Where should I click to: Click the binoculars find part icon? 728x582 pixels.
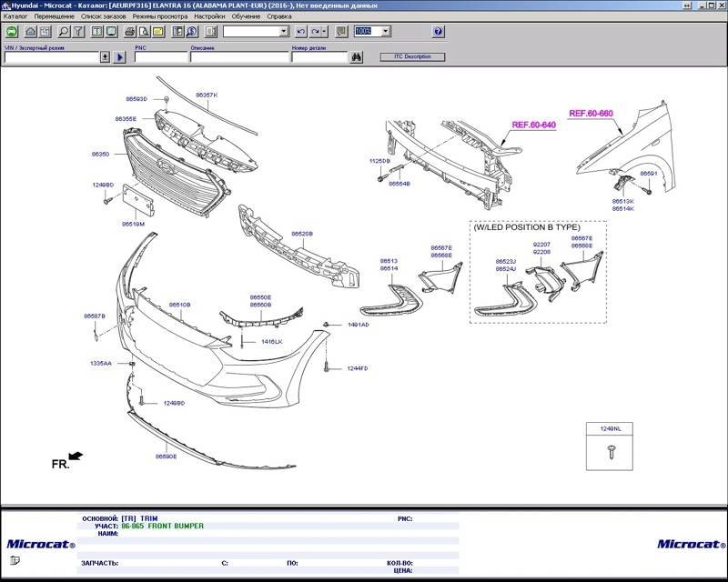pos(357,57)
